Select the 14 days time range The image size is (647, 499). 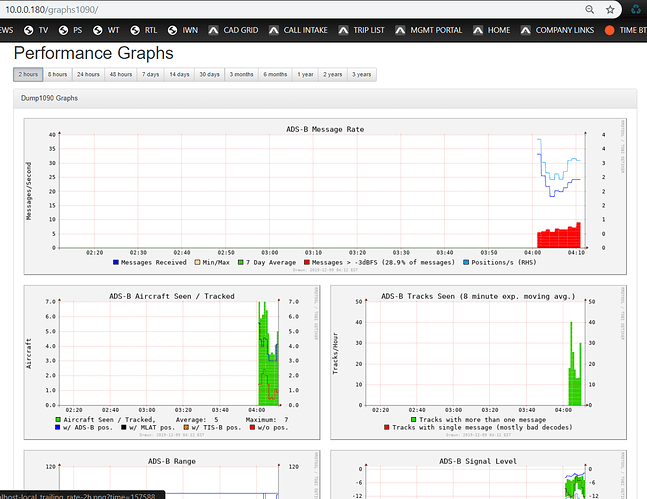[179, 74]
